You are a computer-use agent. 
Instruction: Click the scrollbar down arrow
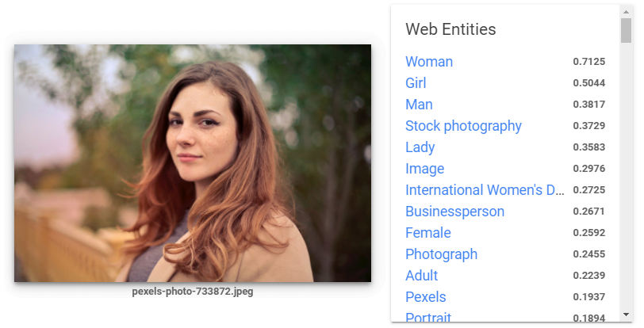coord(626,314)
